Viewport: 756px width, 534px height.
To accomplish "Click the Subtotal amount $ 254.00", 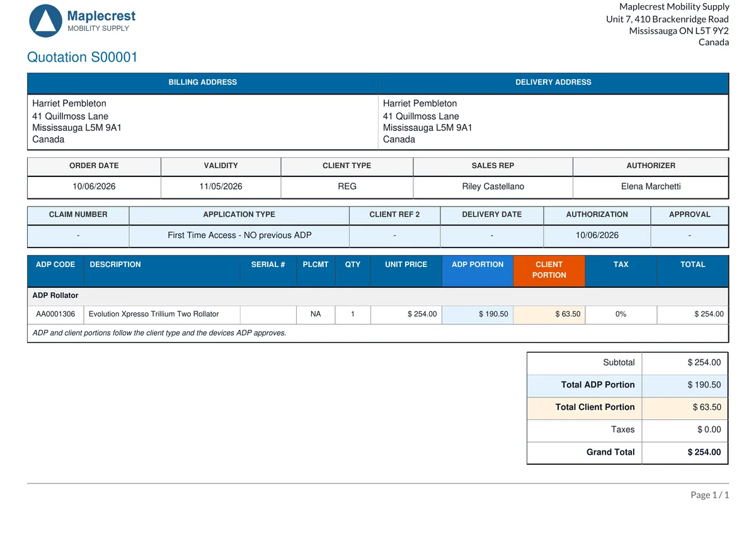I will pos(704,363).
